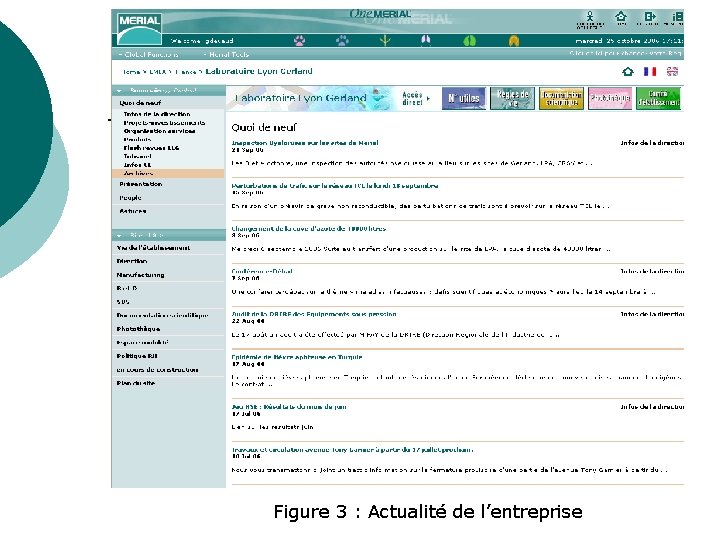The height and width of the screenshot is (540, 720).
Task: Open the Global Functions dropdown menu
Action: pos(148,54)
